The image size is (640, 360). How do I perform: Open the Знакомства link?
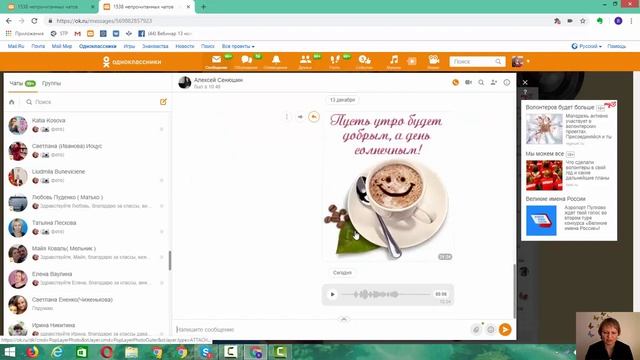click(155, 46)
